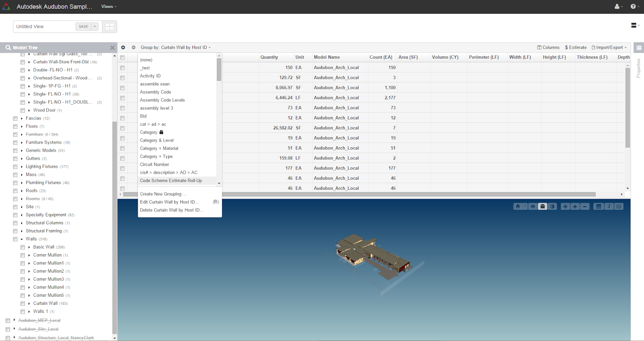Viewport: 644px width, 341px height.
Task: Click the eye visibility tool in viewer
Action: coord(533,206)
